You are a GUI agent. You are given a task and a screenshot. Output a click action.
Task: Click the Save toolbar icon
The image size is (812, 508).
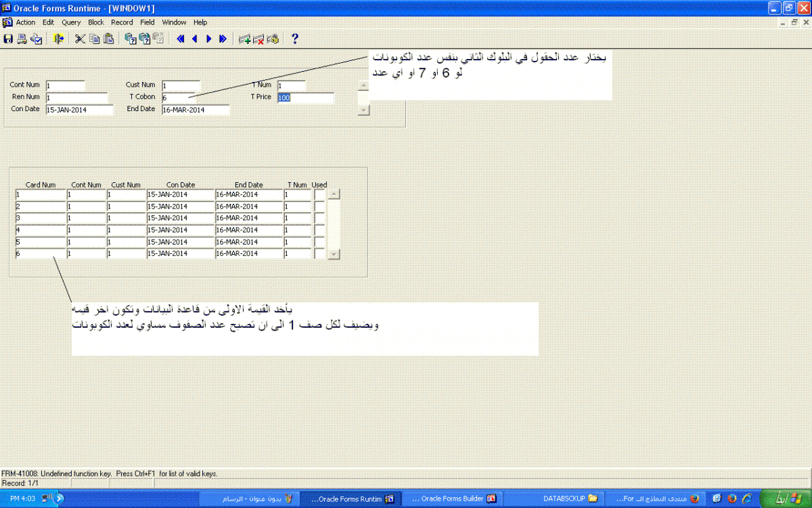8,39
